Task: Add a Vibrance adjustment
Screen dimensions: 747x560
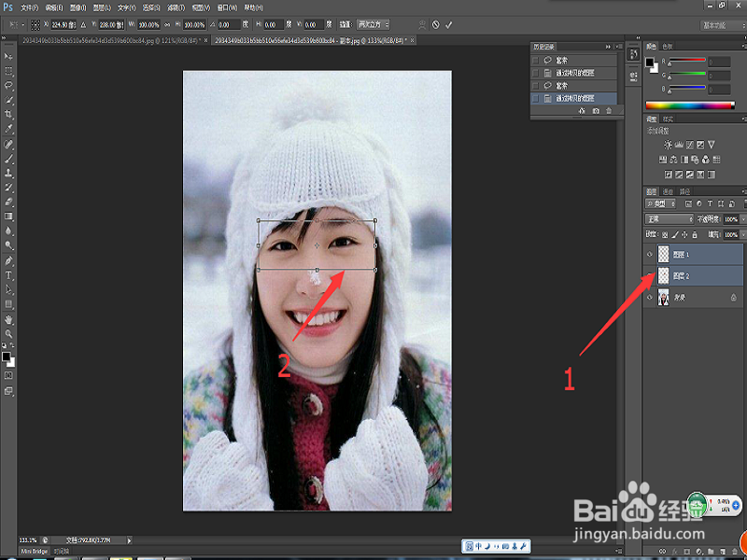Action: point(712,145)
